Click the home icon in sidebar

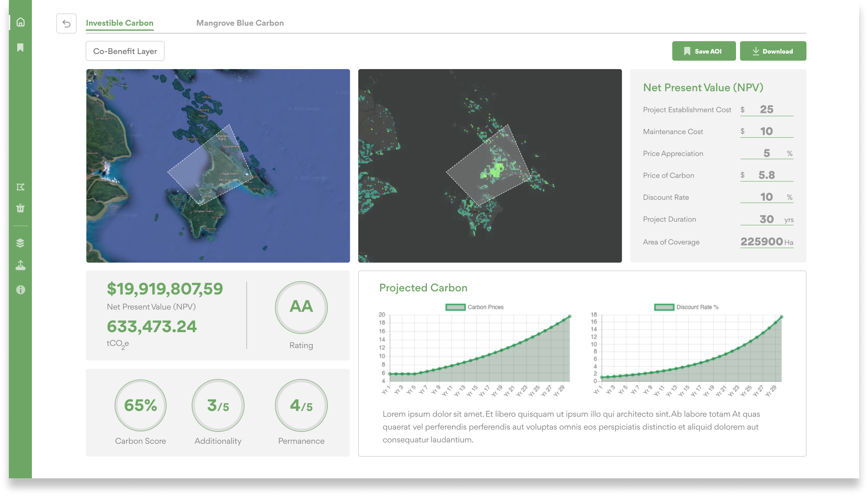pos(20,22)
